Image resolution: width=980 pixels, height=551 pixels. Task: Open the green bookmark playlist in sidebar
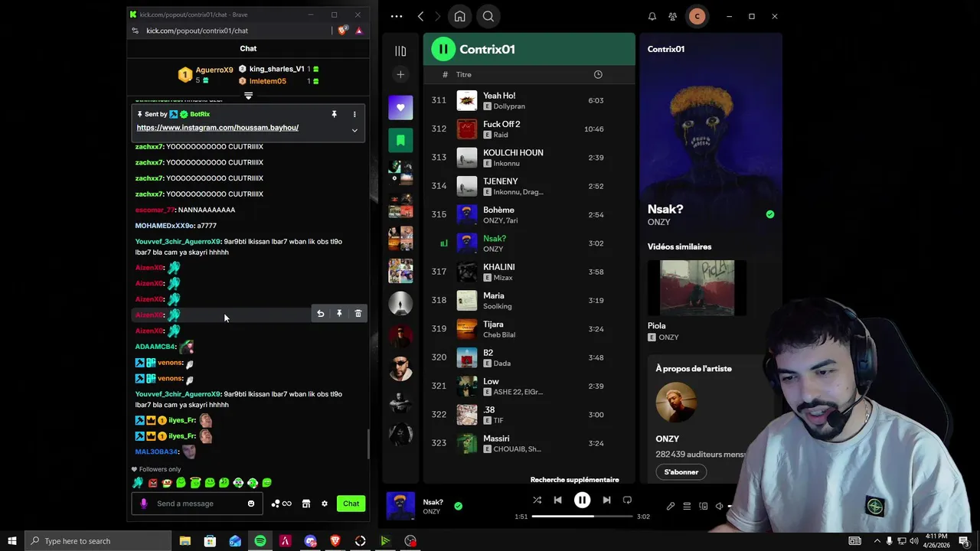click(400, 140)
